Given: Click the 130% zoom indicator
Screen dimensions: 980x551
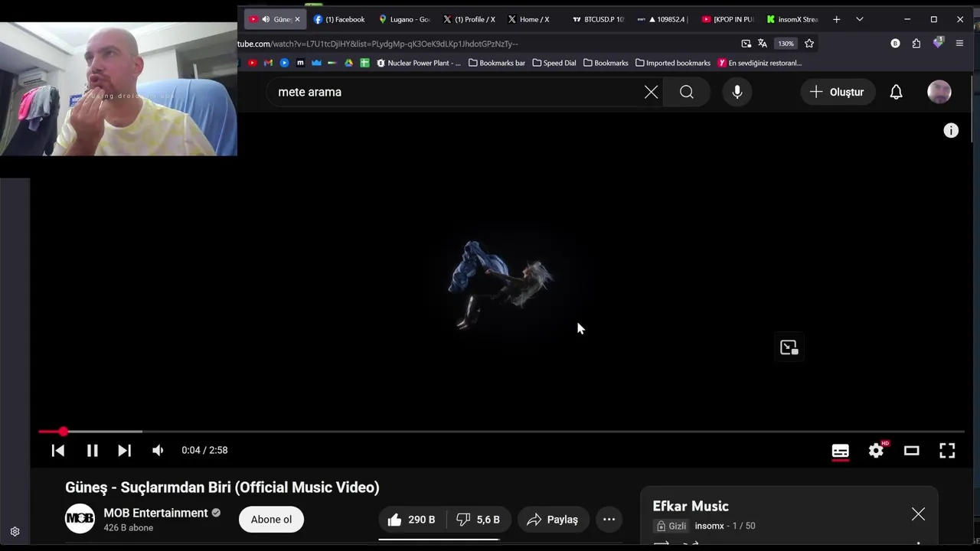Looking at the screenshot, I should click(x=786, y=44).
